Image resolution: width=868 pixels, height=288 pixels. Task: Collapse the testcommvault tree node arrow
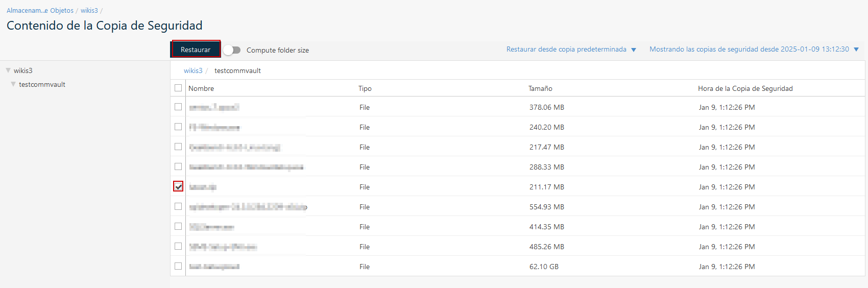[13, 84]
